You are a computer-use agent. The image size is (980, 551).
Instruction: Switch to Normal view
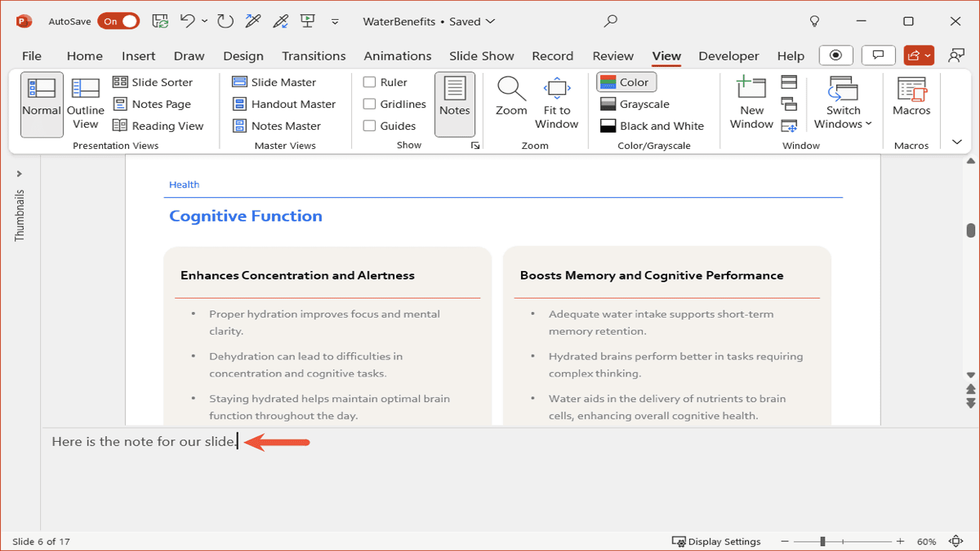pyautogui.click(x=42, y=104)
